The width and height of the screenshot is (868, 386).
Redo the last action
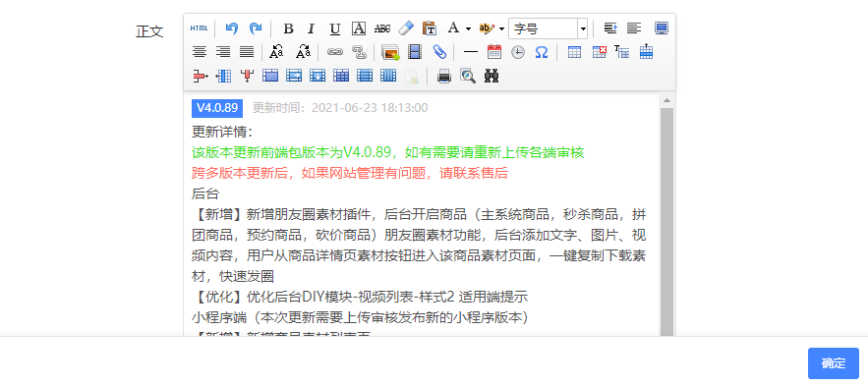tap(256, 28)
